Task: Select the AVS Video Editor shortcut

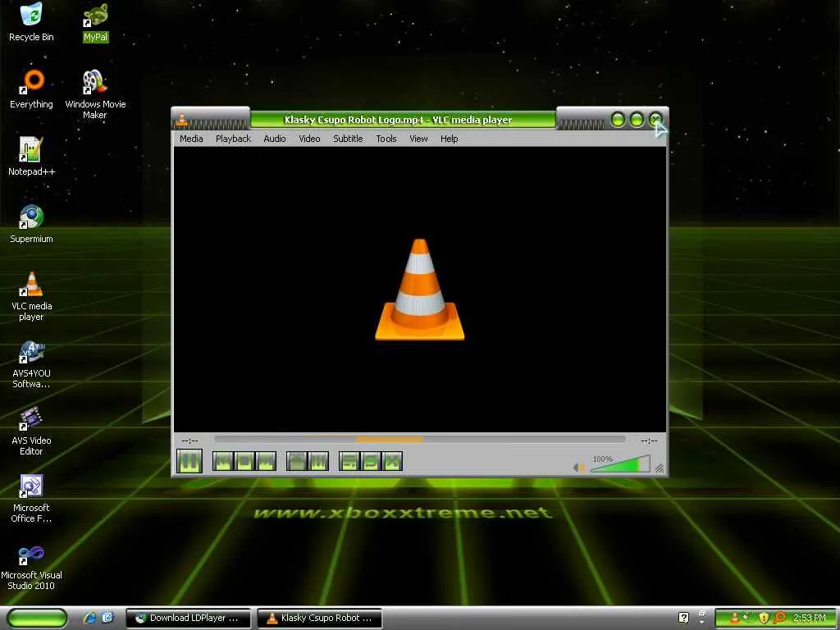Action: pos(31,431)
